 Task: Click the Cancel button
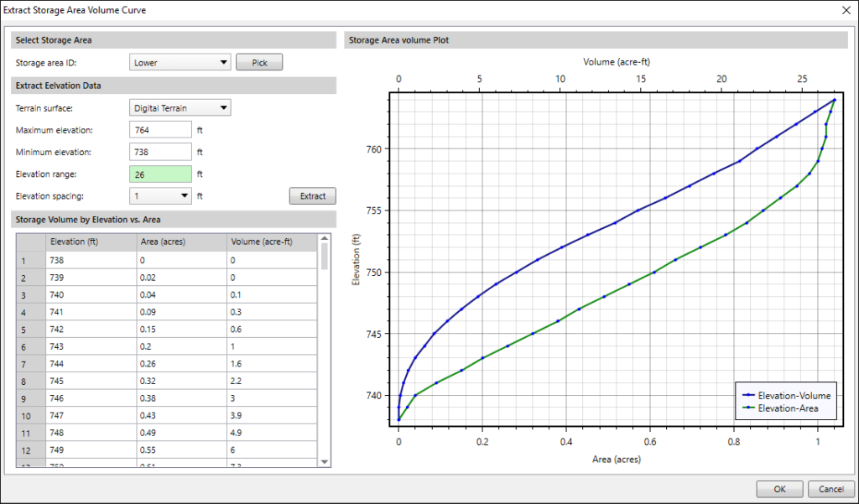830,488
